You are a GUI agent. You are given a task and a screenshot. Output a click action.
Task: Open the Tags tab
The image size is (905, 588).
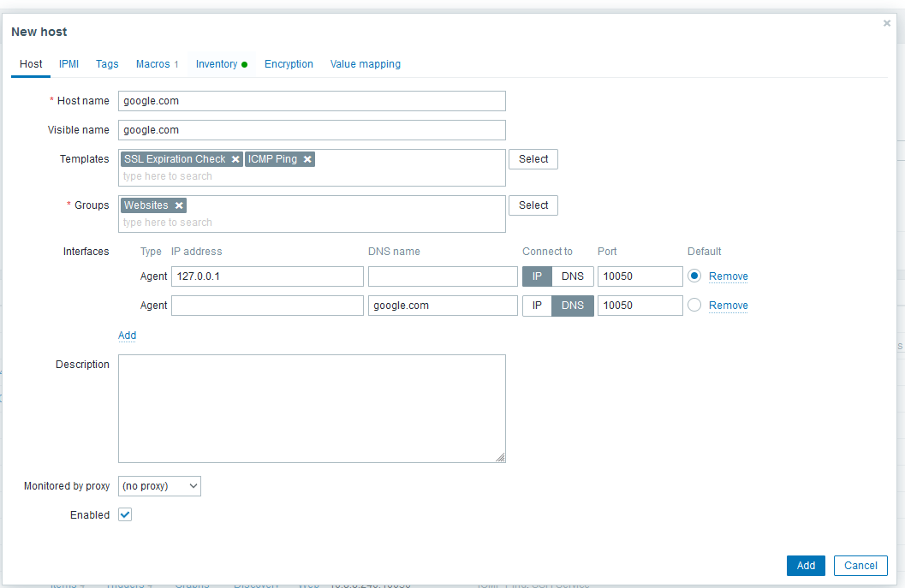[x=107, y=64]
